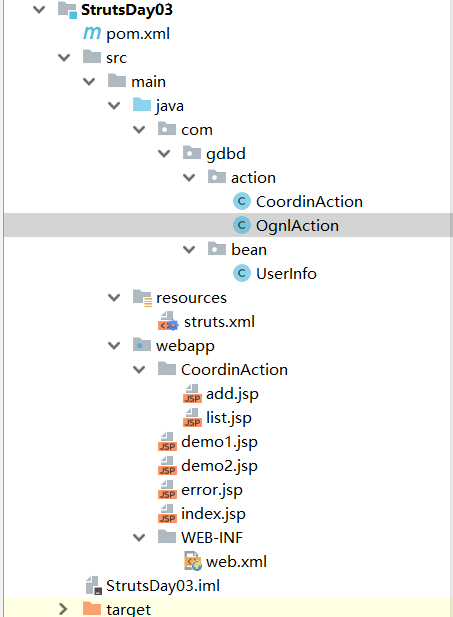Click the resources folder icon
Viewport: 453px width, 617px height.
coord(142,298)
